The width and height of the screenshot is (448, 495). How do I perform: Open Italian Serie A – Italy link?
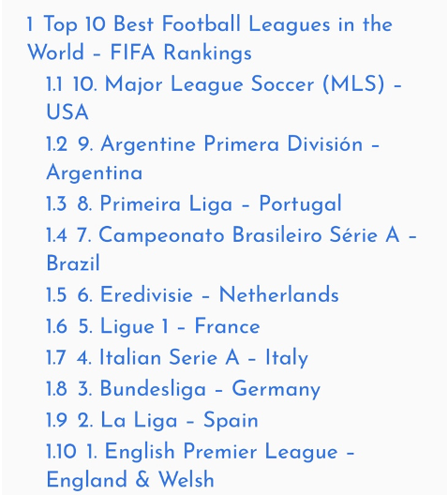(x=177, y=358)
